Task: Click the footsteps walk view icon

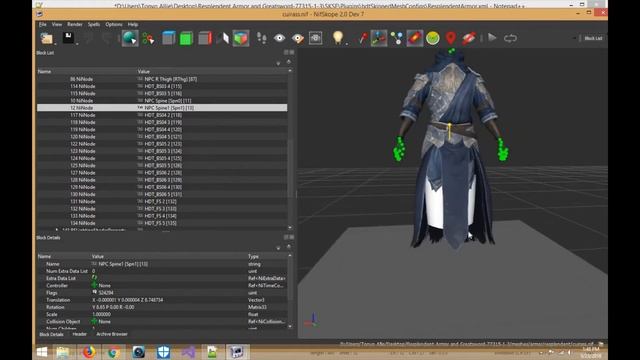Action: [x=262, y=38]
